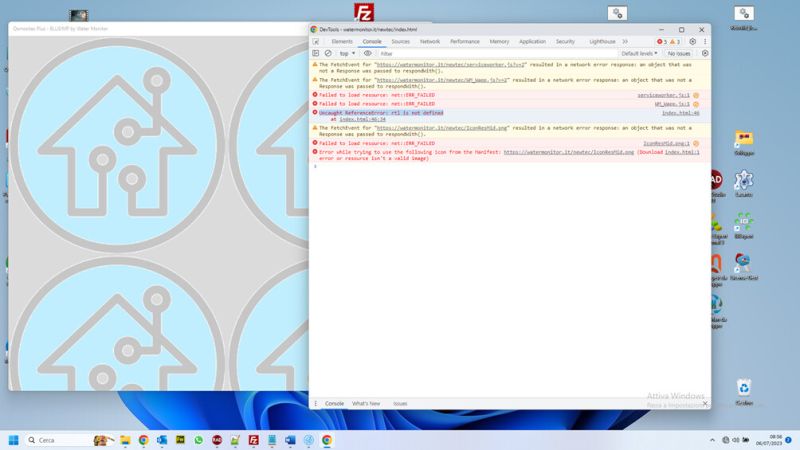Close the DevTools bottom drawer
This screenshot has width=800, height=450.
[705, 404]
